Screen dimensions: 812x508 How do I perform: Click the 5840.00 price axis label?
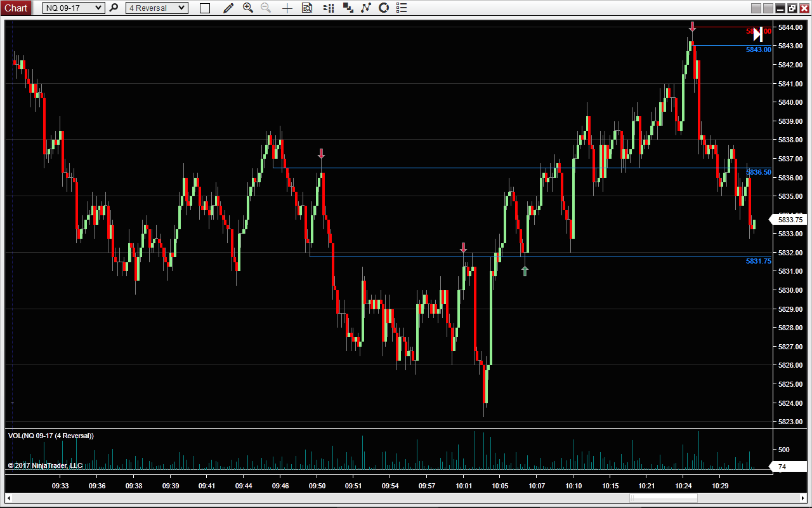tap(790, 102)
